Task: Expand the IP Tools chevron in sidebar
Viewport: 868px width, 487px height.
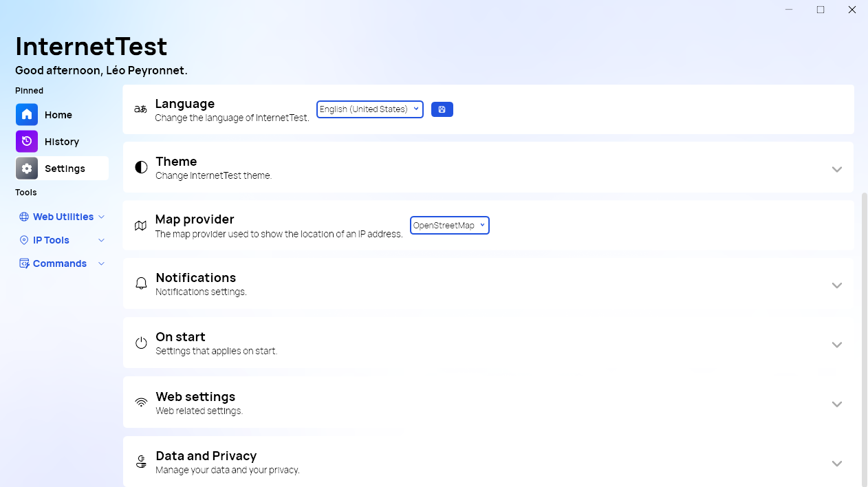Action: (x=102, y=240)
